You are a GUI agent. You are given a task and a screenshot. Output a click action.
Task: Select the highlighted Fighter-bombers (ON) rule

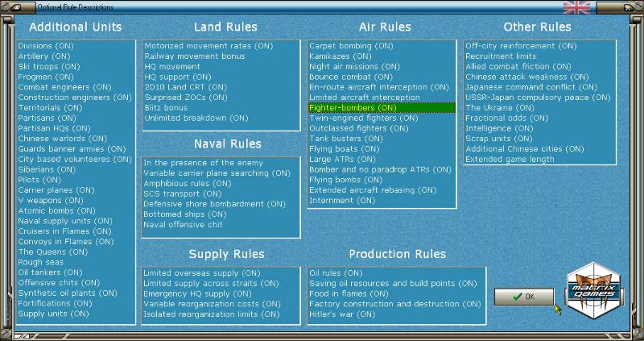[353, 107]
